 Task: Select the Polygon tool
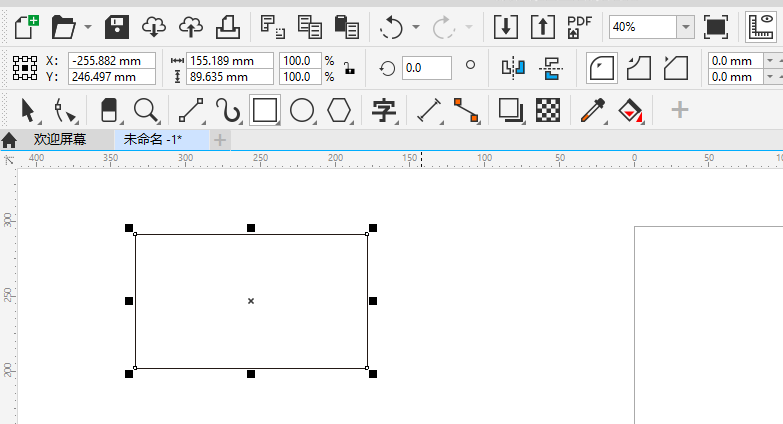341,109
